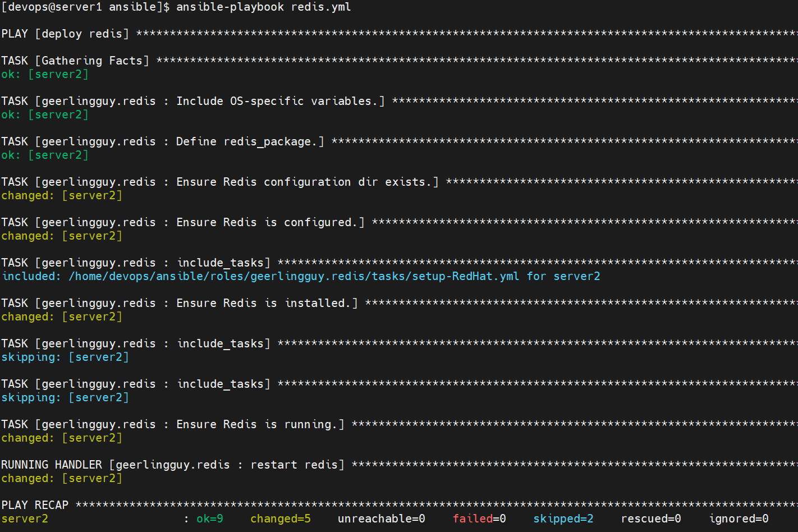Click first 'skipping: [server2]' line
The height and width of the screenshot is (532, 798).
tap(65, 357)
